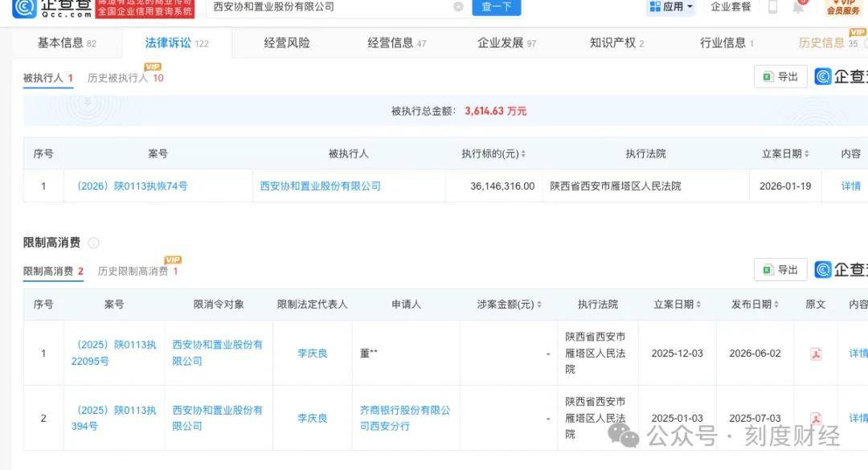Switch to 法律诉讼 tab
Screen dimensions: 868x470
click(x=177, y=43)
